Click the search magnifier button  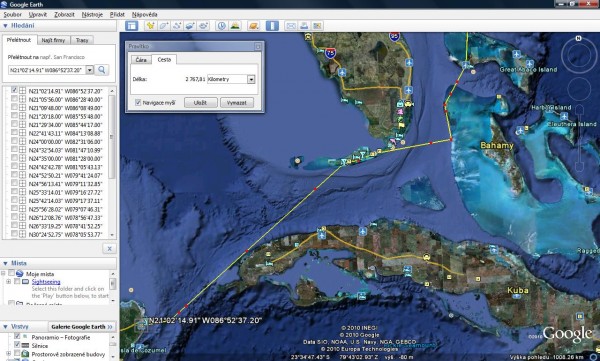(x=102, y=70)
